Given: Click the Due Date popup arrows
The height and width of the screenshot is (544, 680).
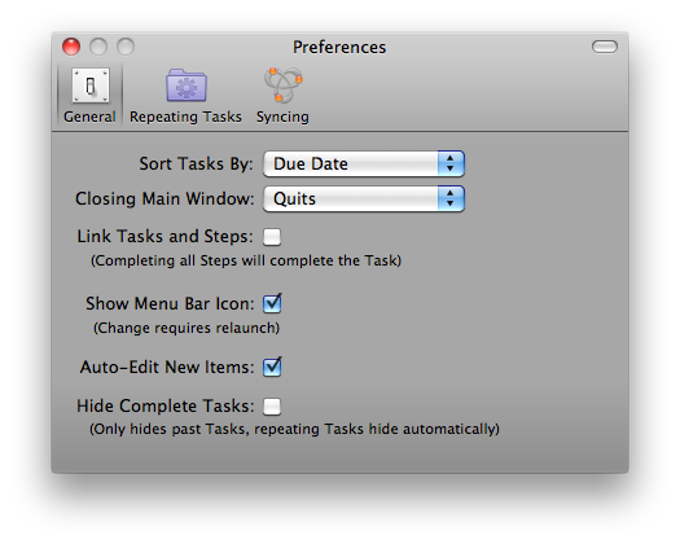Looking at the screenshot, I should [451, 164].
